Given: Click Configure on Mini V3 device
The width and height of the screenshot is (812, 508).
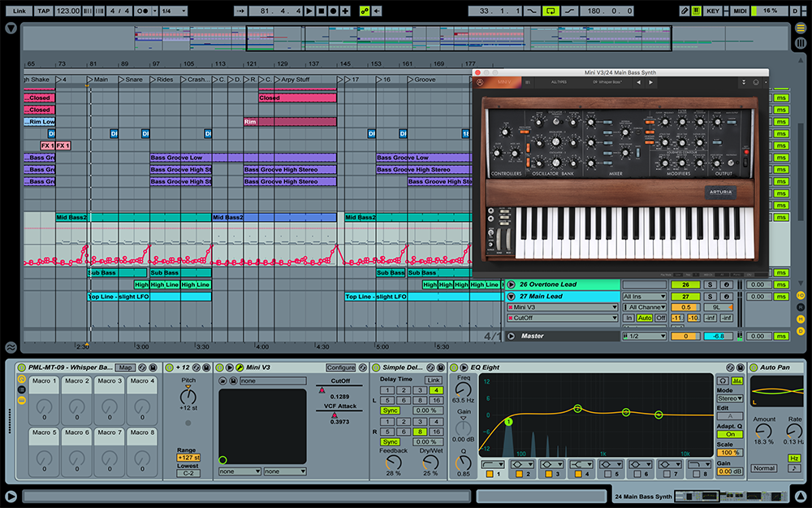Looking at the screenshot, I should tap(340, 367).
